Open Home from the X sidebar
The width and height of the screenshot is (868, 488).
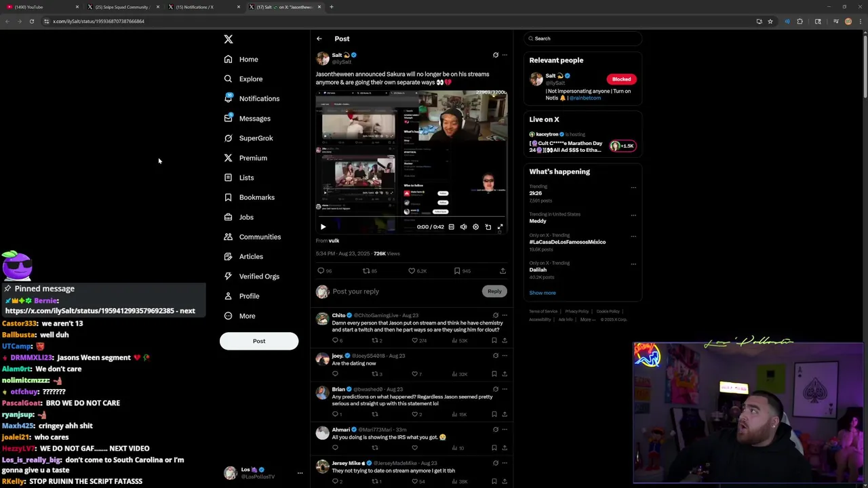click(x=241, y=59)
